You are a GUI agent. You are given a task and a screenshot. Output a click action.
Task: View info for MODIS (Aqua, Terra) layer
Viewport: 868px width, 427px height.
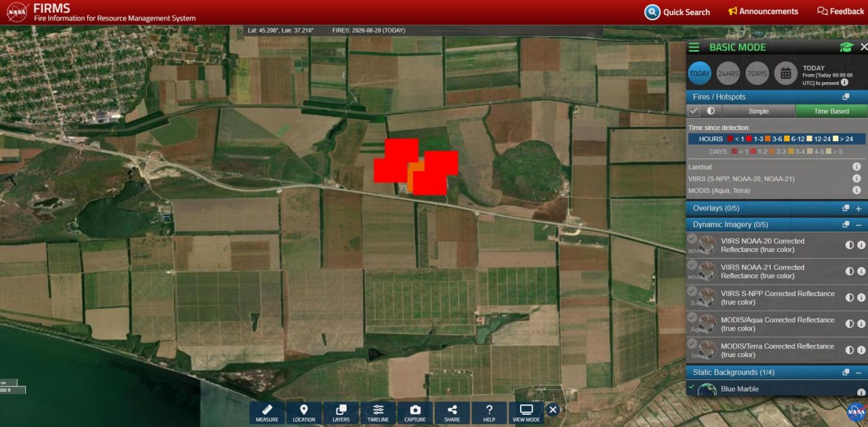click(856, 191)
